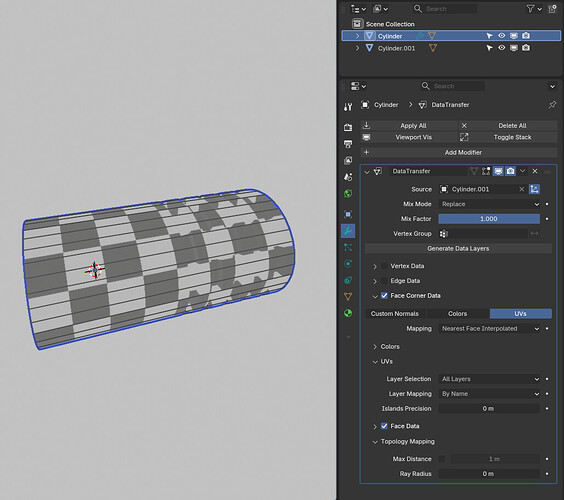Collapse the Face Corner Data section

[375, 296]
